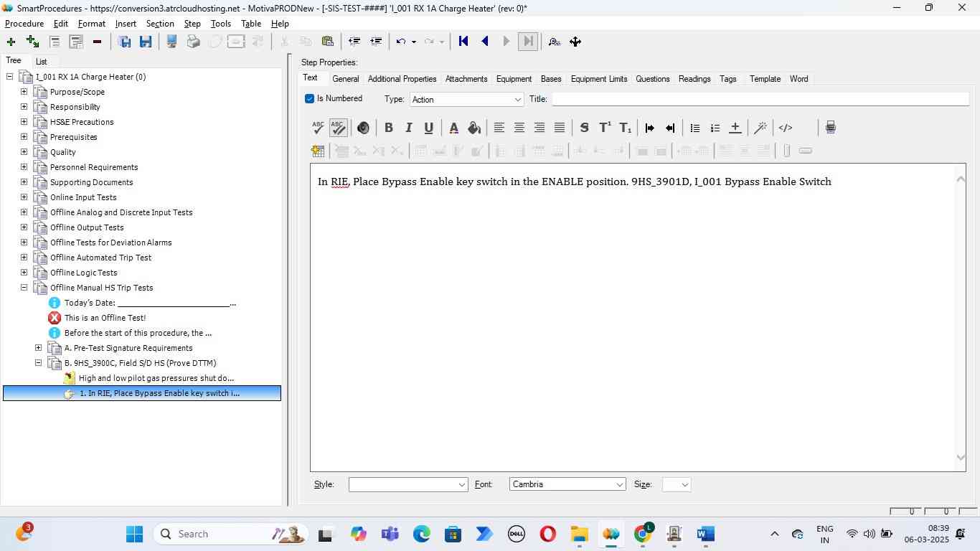980x551 pixels.
Task: Expand the Prerequisites tree node
Action: pyautogui.click(x=24, y=137)
